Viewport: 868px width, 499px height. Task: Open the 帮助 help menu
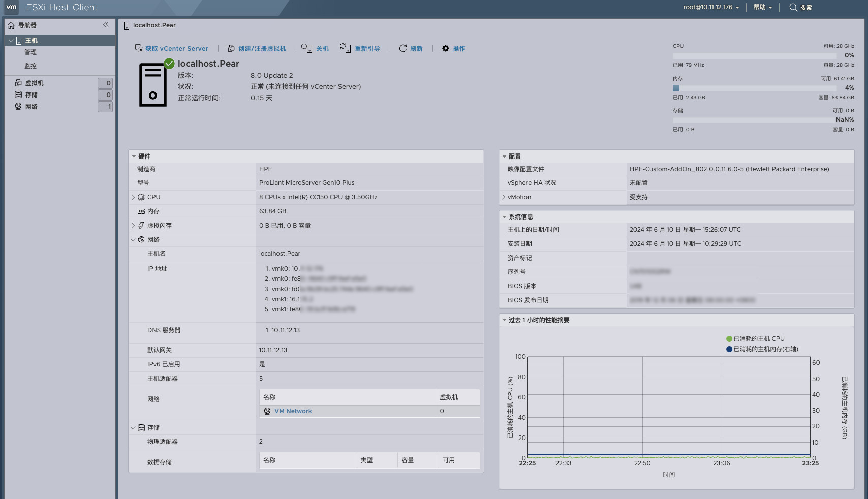[x=763, y=7]
